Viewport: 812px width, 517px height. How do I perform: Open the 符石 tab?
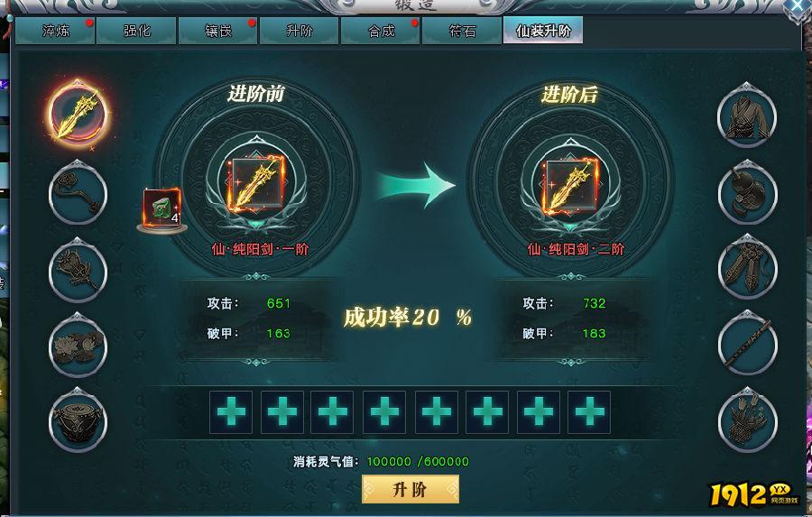tap(463, 31)
